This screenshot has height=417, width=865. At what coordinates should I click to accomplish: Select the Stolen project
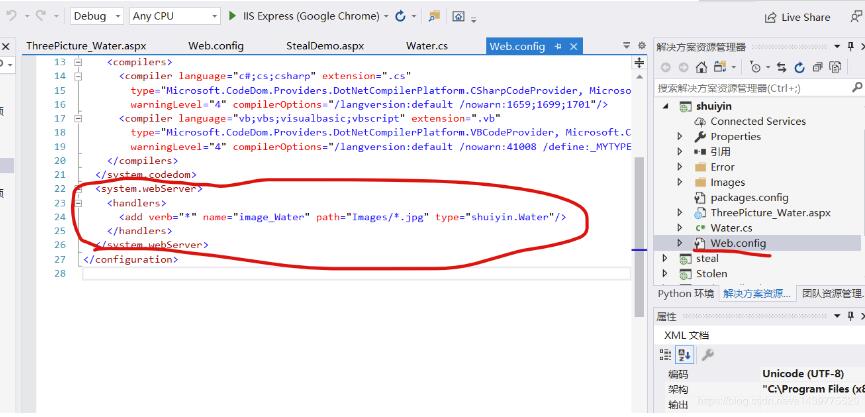(x=711, y=274)
